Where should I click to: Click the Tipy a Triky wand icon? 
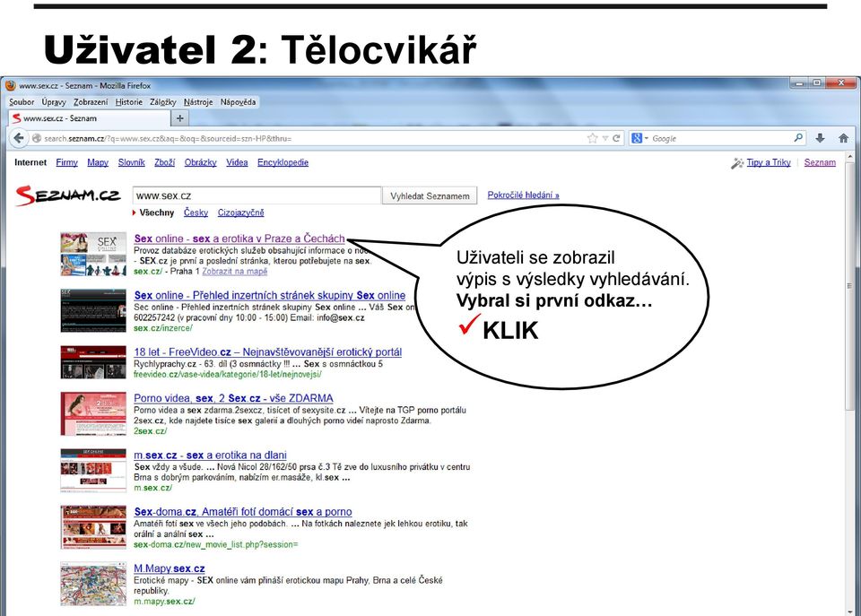pos(737,163)
